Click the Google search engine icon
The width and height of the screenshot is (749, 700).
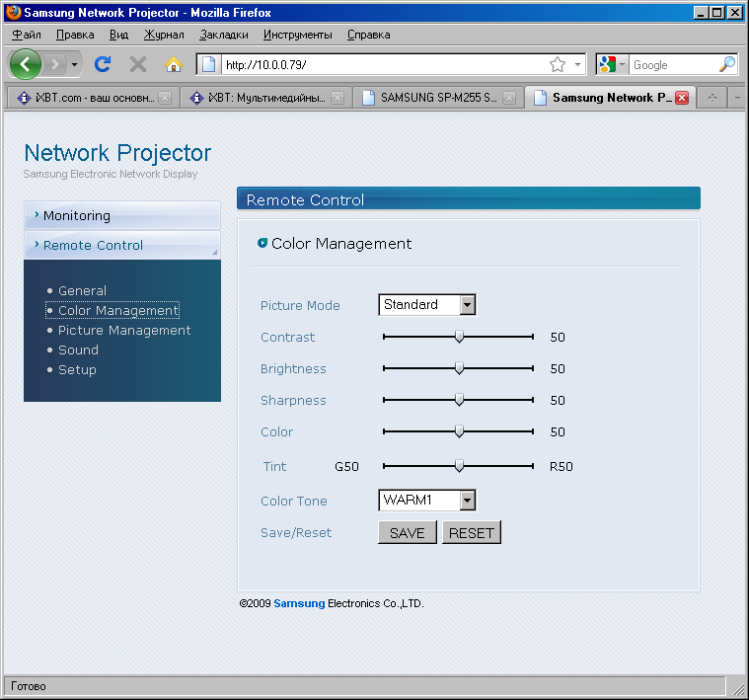coord(607,64)
